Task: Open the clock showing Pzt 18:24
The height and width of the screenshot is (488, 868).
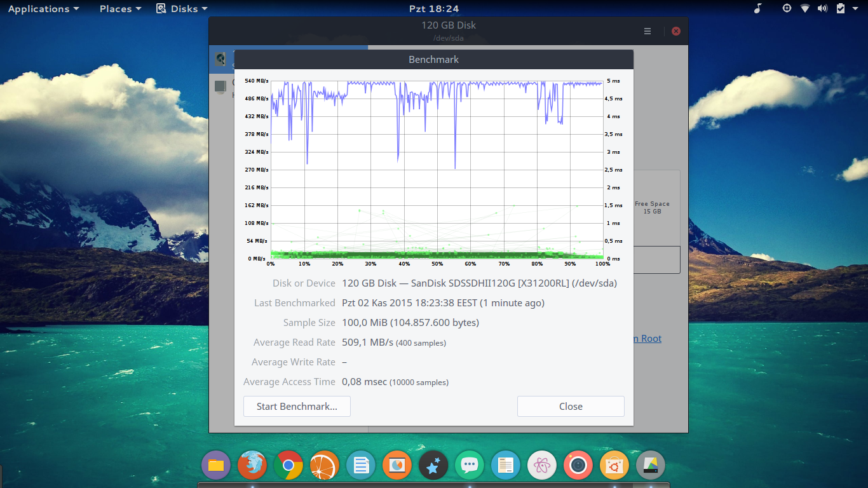Action: coord(434,9)
